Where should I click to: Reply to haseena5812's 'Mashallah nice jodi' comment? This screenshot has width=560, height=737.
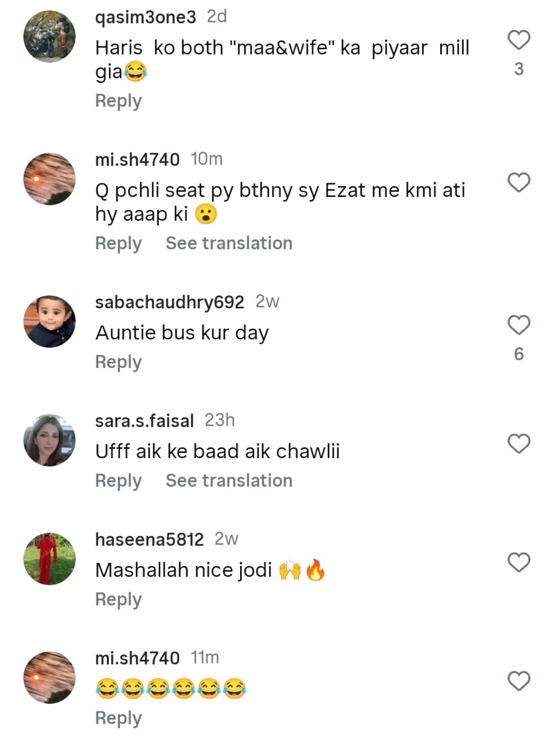coord(118,599)
